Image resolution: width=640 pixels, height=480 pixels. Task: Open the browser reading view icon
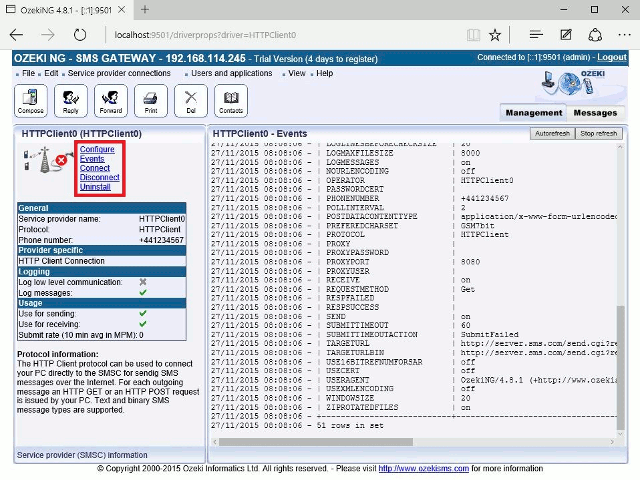pos(473,35)
